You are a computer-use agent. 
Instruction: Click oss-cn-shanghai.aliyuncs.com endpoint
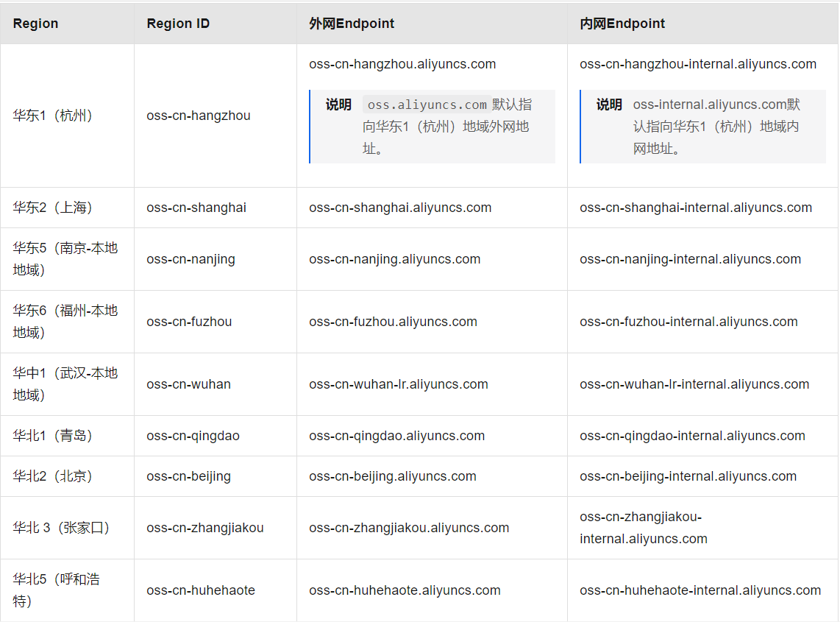pos(400,208)
